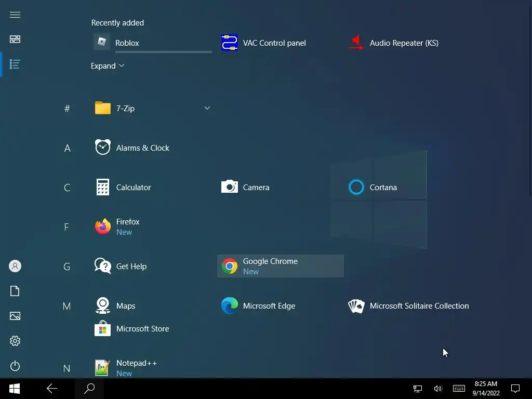Open Settings gear in sidebar
This screenshot has height=399, width=532.
click(15, 341)
